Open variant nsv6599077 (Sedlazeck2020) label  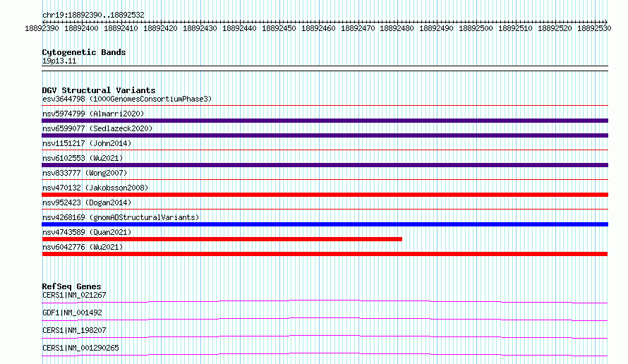97,128
